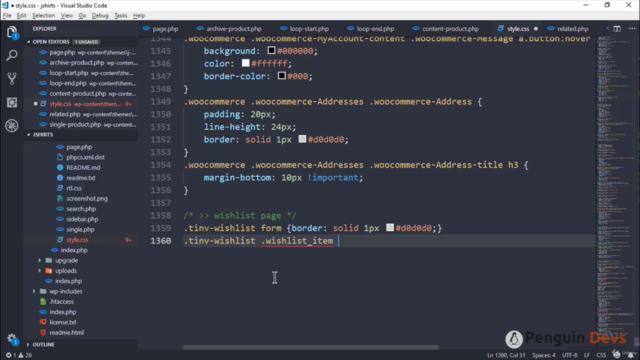Open the Search view in activity bar
This screenshot has width=640, height=360.
click(x=12, y=55)
